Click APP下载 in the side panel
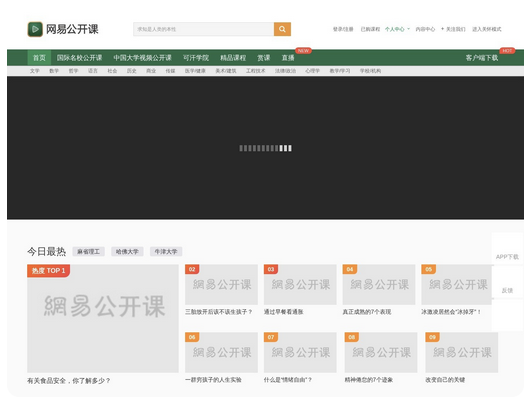Screen dimensions: 528x420 (507, 257)
